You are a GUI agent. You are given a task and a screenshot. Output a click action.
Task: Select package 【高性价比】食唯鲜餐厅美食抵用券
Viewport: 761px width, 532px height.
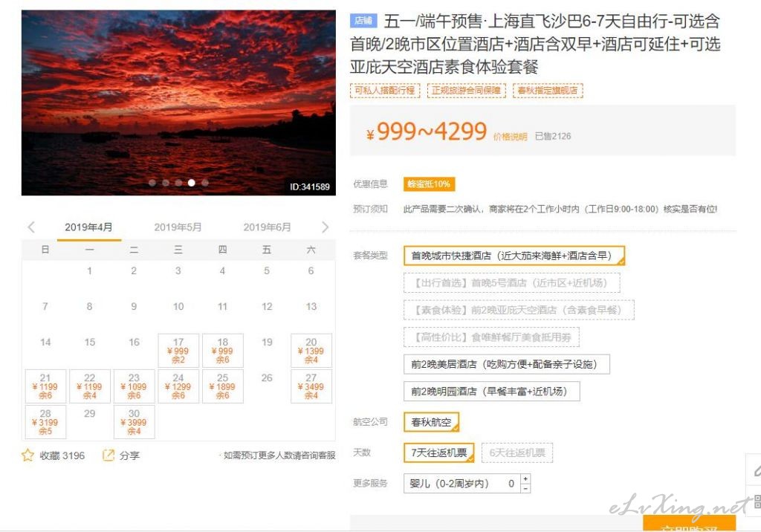[491, 337]
